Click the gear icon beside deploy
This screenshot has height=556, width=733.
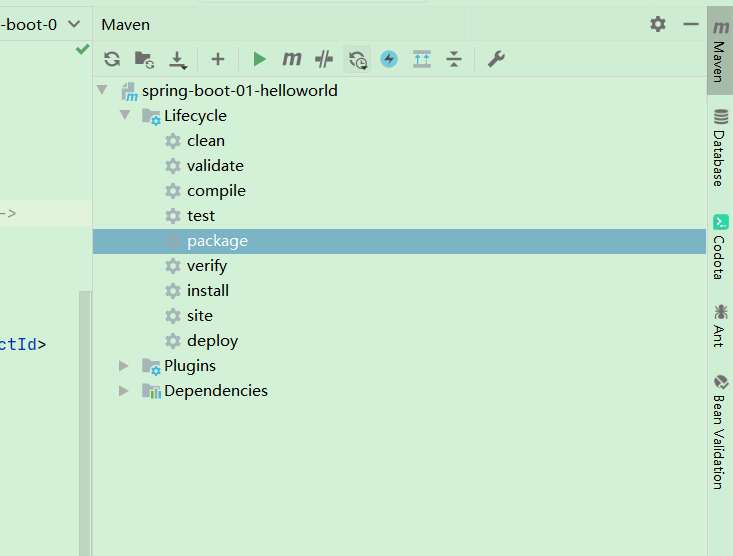(x=173, y=341)
